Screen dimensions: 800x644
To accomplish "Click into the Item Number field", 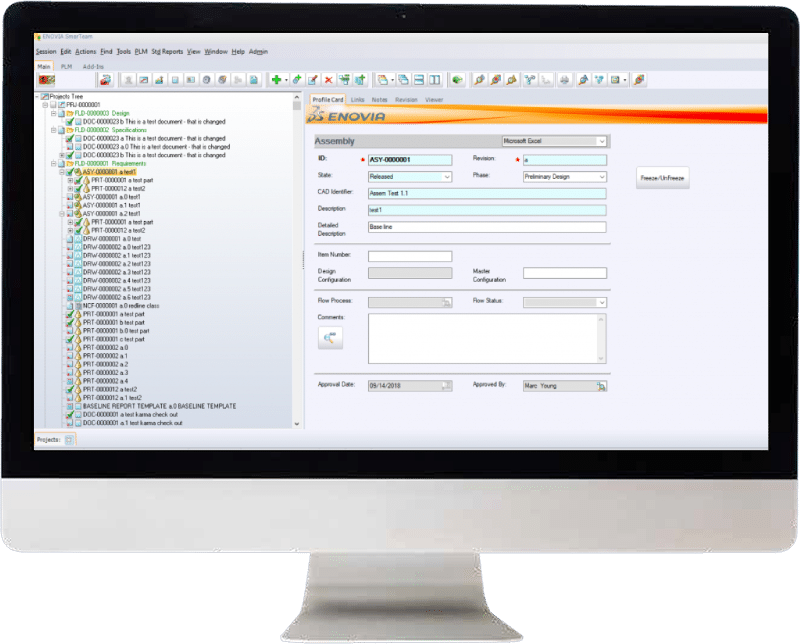I will pyautogui.click(x=410, y=257).
